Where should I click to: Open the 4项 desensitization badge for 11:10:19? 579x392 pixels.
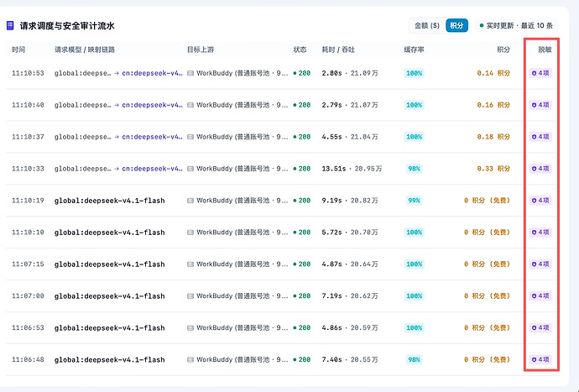(540, 201)
